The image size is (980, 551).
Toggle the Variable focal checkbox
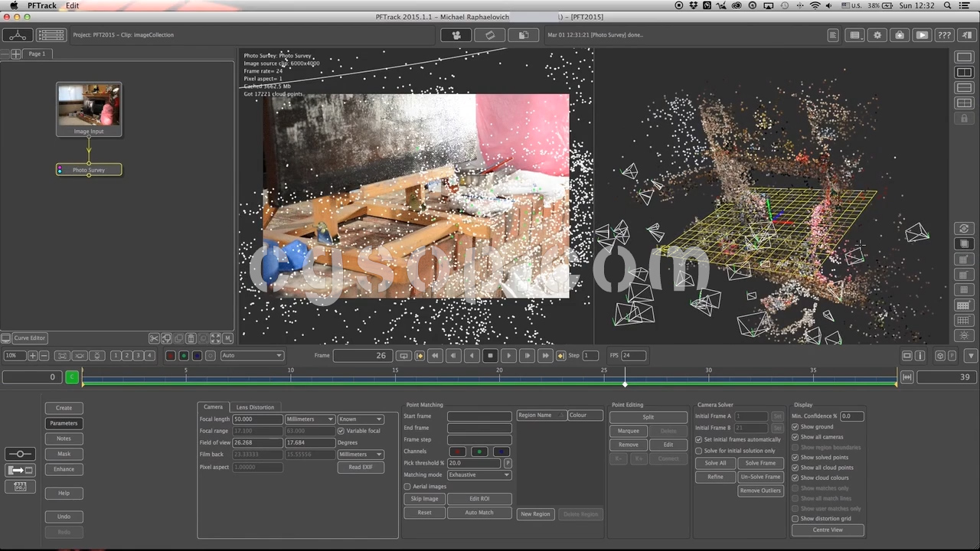pyautogui.click(x=341, y=431)
